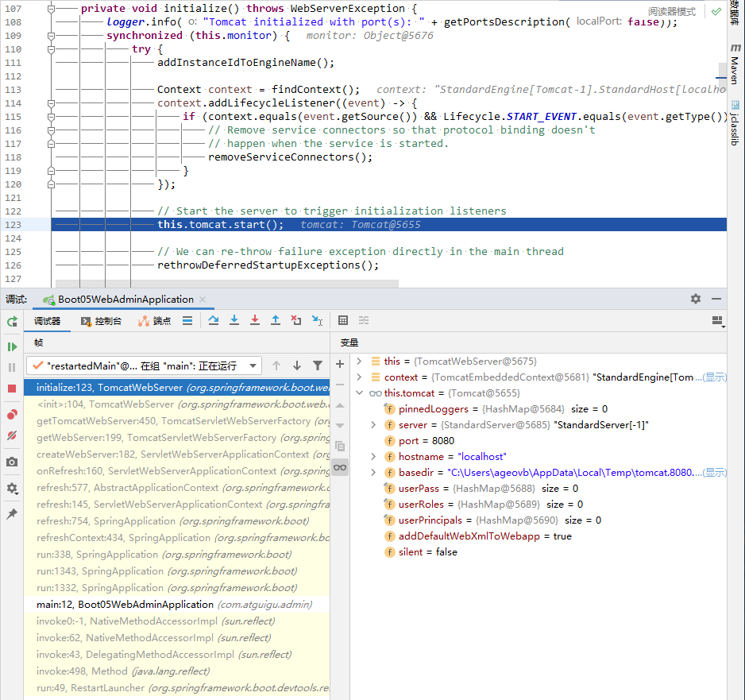745x700 pixels.
Task: Switch to 调试器 debugger tab
Action: [x=47, y=321]
